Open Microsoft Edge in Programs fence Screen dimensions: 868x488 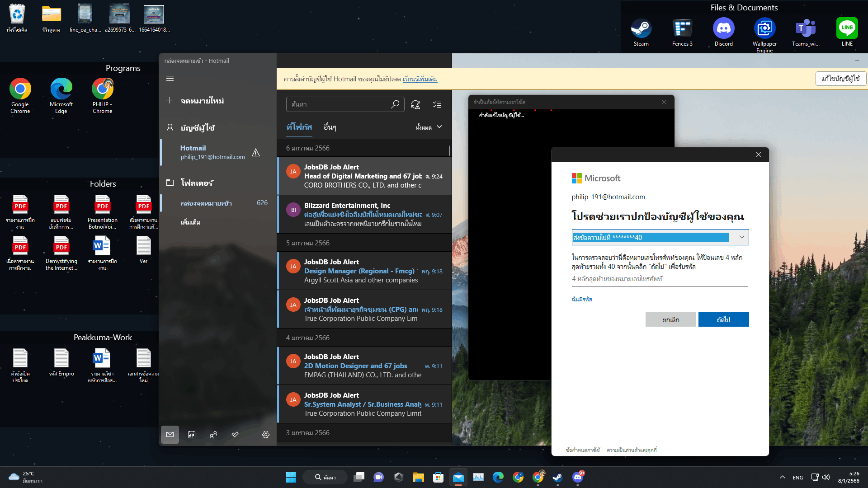click(x=61, y=95)
